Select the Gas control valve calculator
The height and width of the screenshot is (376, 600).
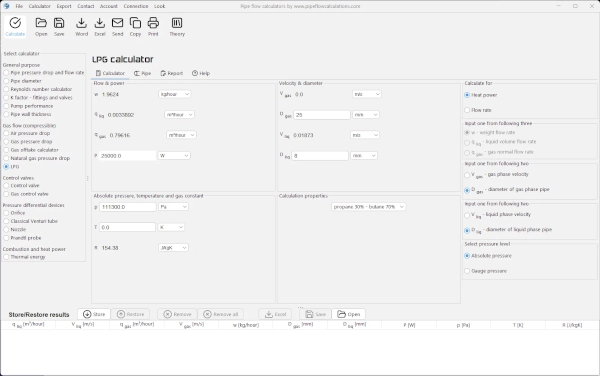26,194
